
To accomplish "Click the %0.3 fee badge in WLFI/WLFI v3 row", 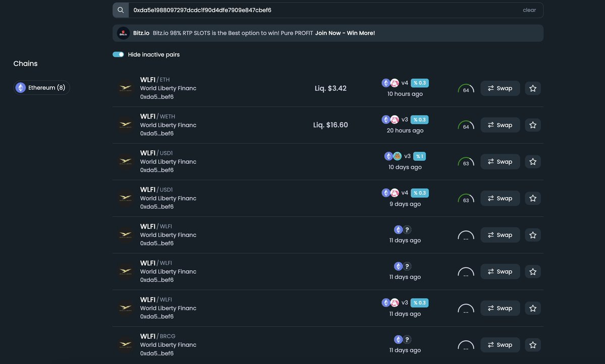I will 419,302.
